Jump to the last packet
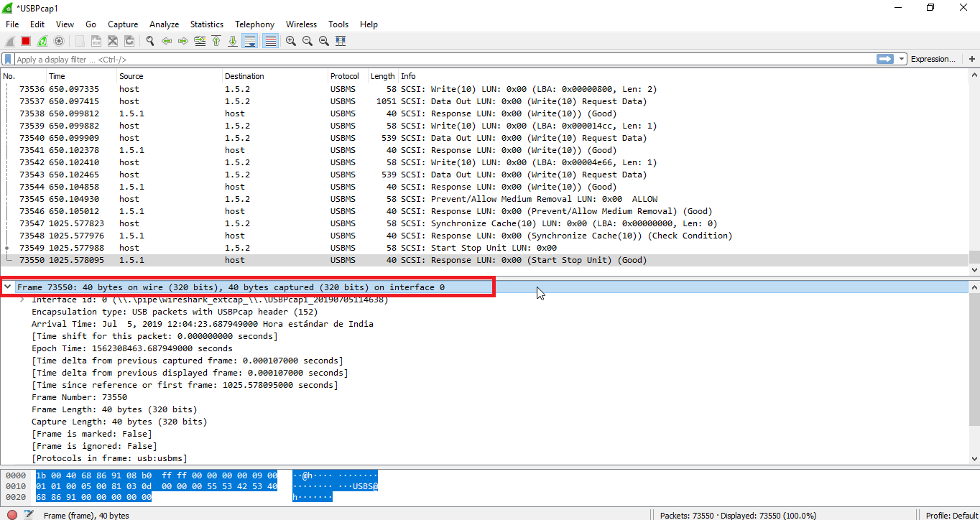 click(x=233, y=42)
